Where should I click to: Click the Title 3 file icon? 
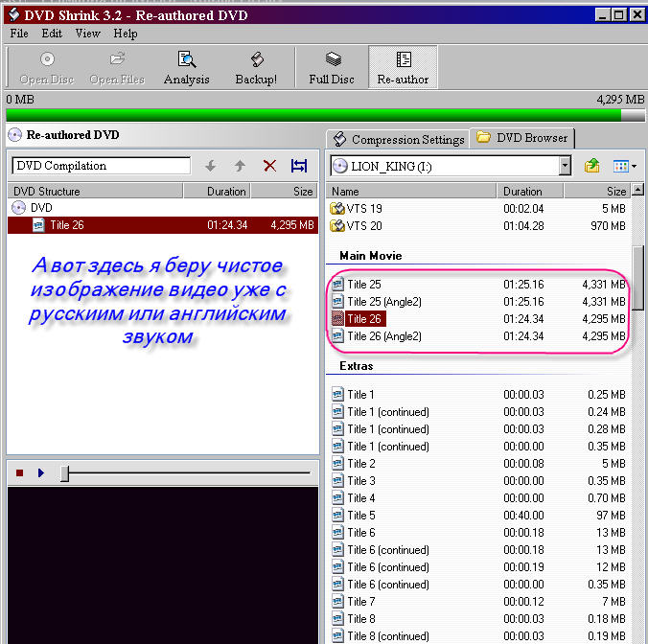click(x=337, y=481)
